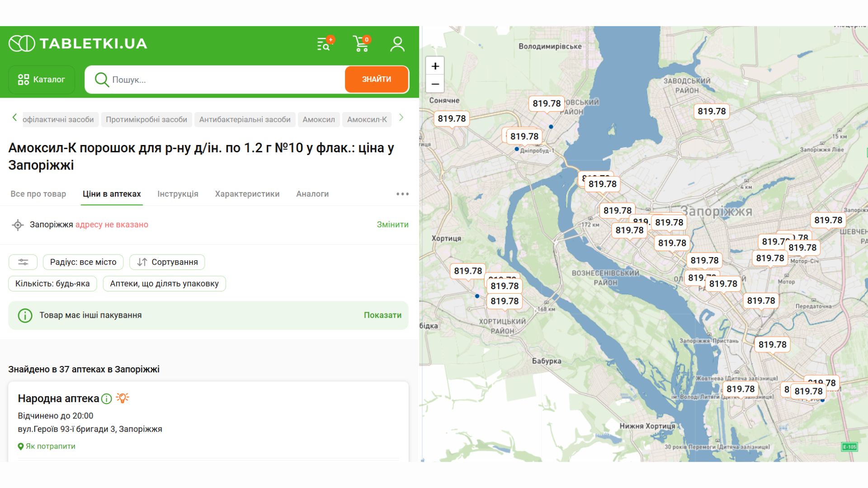Zoom out on the map
The height and width of the screenshot is (488, 868).
coord(435,84)
